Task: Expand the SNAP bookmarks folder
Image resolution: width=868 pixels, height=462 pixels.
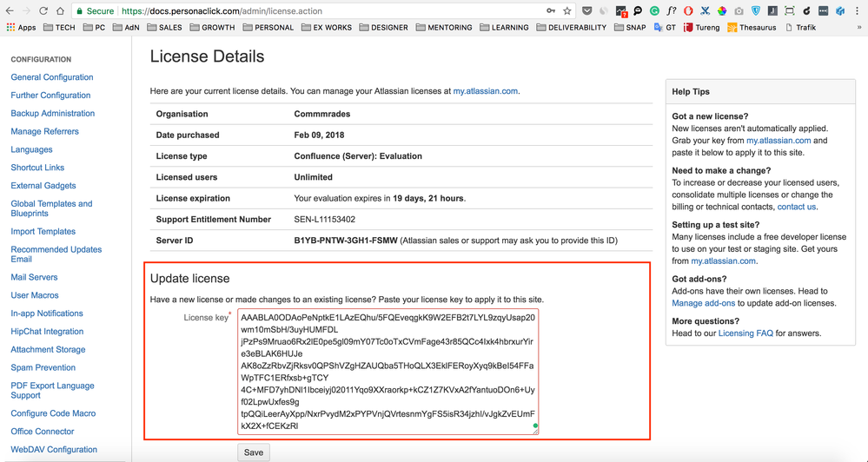Action: (630, 27)
